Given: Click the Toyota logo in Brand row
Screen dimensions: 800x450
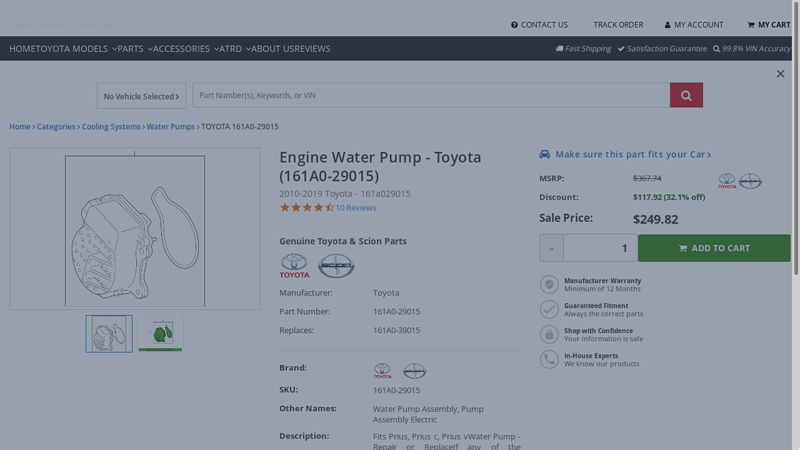Looking at the screenshot, I should [382, 370].
